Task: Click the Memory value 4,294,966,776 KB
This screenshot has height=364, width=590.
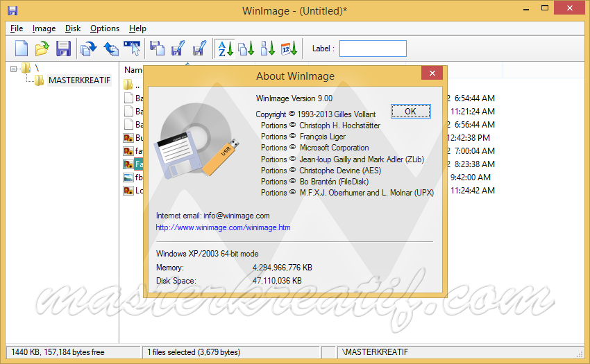Action: pos(283,268)
